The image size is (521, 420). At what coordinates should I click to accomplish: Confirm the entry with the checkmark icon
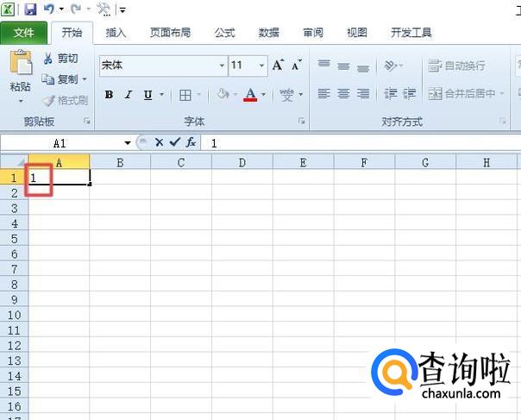[x=175, y=142]
